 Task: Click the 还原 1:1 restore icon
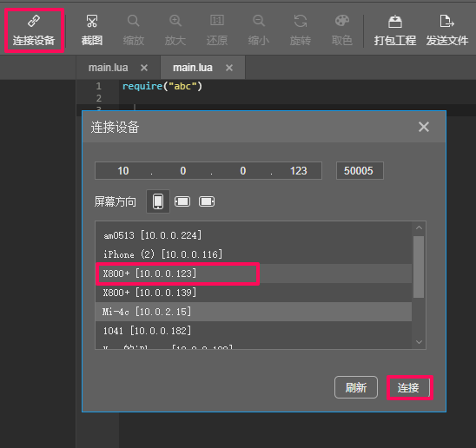pyautogui.click(x=217, y=21)
